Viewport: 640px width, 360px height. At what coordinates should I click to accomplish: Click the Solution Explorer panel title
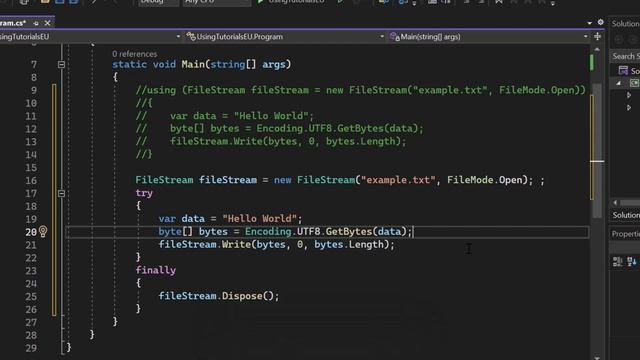point(625,24)
